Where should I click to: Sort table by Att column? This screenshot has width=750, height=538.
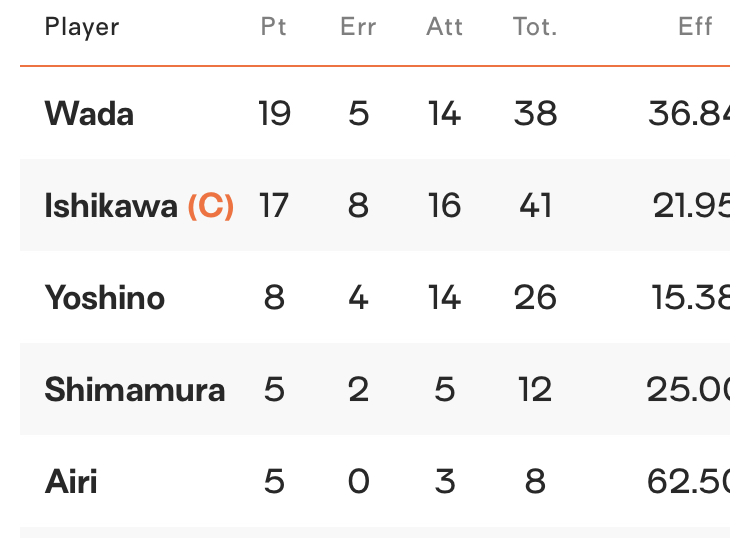[444, 26]
